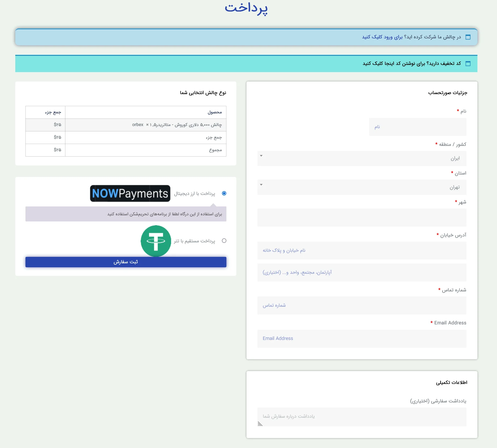Click the dropdown arrow icon on the province field

click(261, 185)
